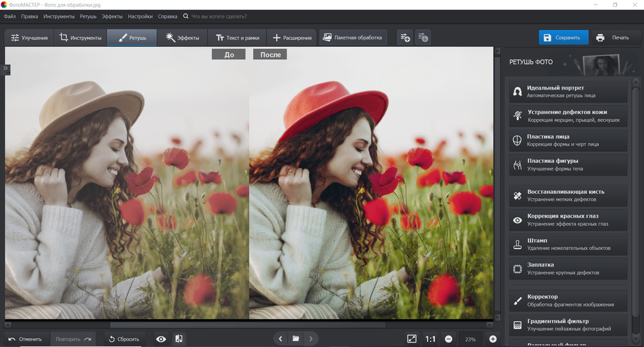
Task: Click the zoom in plus icon
Action: tap(493, 339)
